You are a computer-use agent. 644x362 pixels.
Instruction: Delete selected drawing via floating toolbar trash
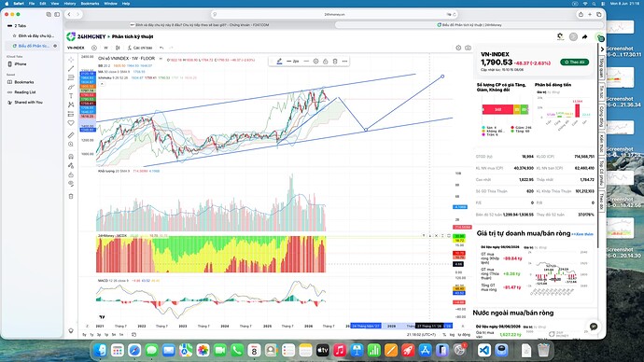pyautogui.click(x=335, y=62)
